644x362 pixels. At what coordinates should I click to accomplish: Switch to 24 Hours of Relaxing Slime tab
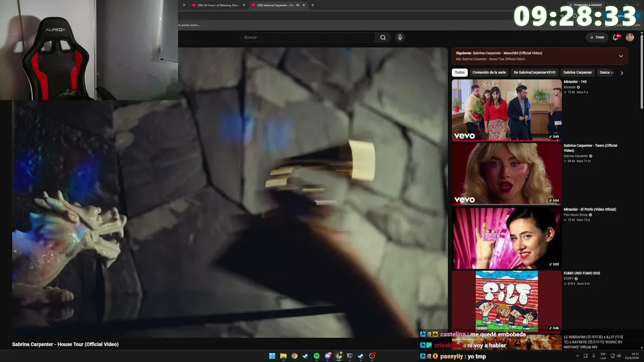click(218, 5)
